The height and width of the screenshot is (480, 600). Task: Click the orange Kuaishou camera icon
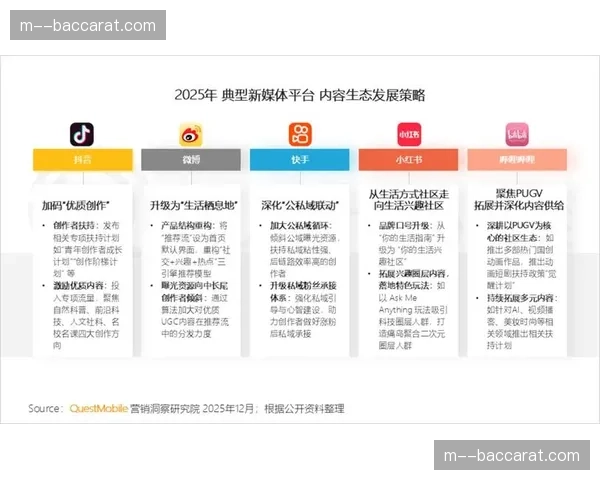pyautogui.click(x=300, y=134)
